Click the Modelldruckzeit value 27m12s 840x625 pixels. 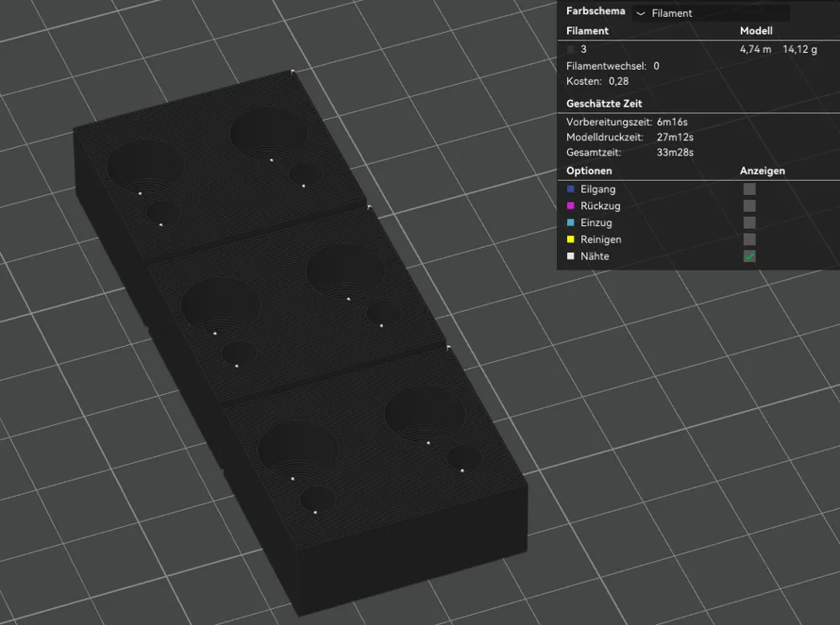(x=675, y=137)
